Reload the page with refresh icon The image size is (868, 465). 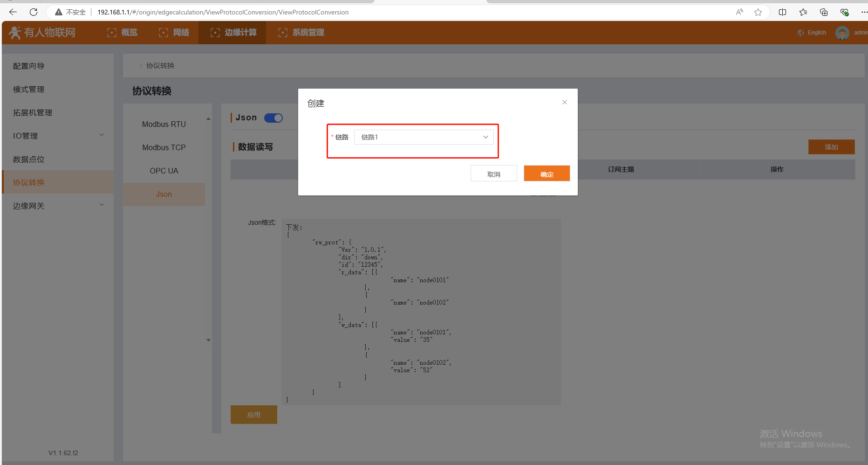click(34, 12)
